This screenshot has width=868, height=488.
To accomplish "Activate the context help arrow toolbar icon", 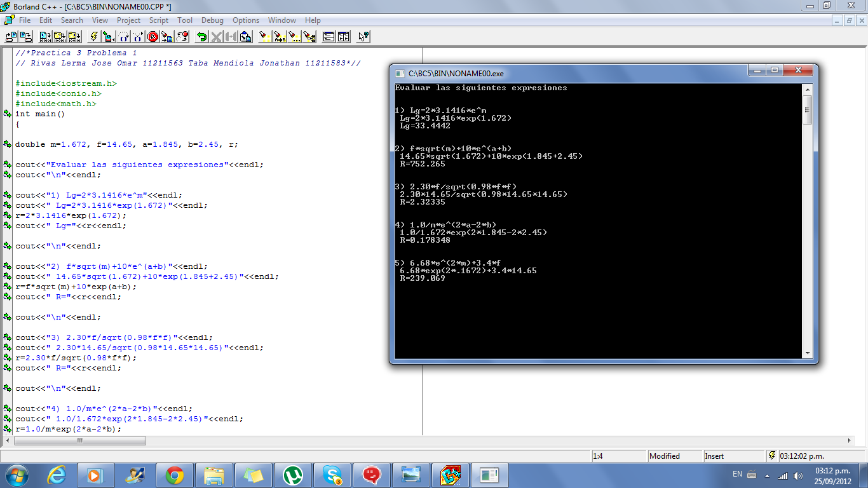I will pyautogui.click(x=362, y=36).
